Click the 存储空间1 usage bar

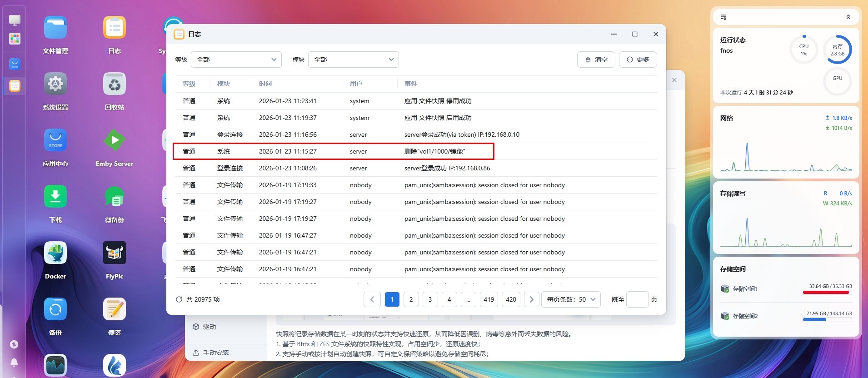826,293
